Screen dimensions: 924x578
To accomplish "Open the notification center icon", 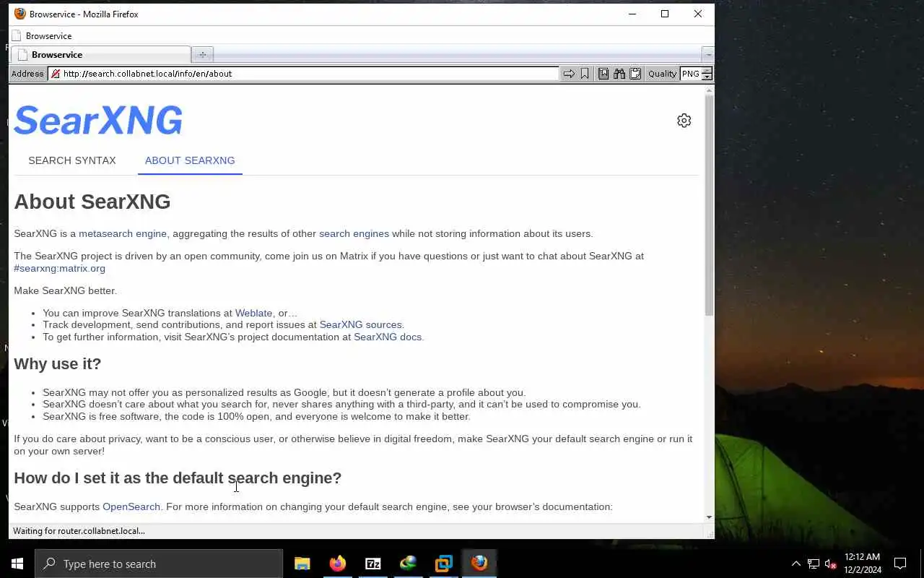I will click(900, 564).
